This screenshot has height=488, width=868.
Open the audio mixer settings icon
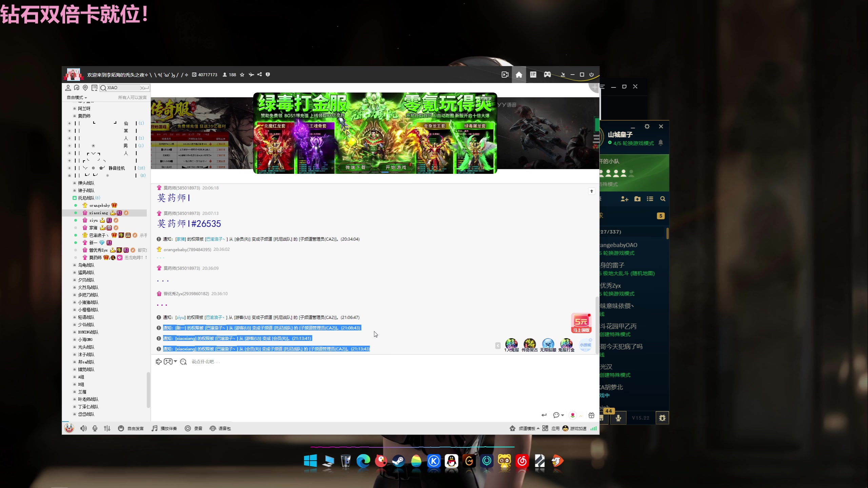(107, 428)
